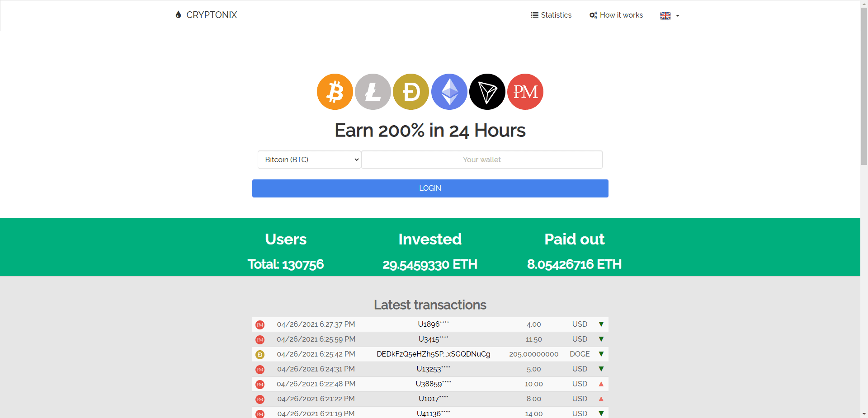Click inside the Your wallet input field
Image resolution: width=868 pixels, height=418 pixels.
481,160
